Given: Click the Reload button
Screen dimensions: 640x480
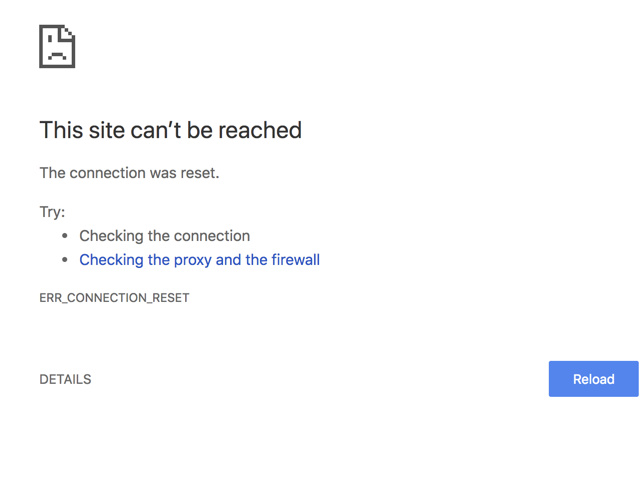Looking at the screenshot, I should (593, 379).
